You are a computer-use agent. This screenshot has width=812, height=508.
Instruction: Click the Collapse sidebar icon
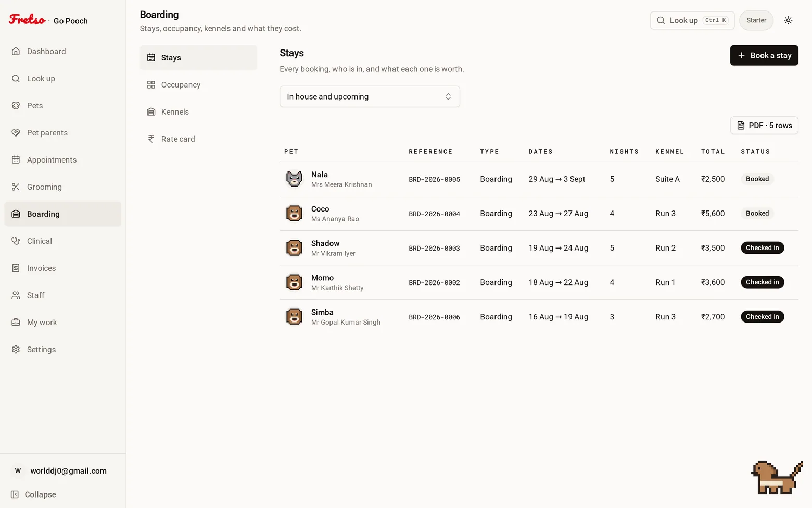[x=15, y=494]
